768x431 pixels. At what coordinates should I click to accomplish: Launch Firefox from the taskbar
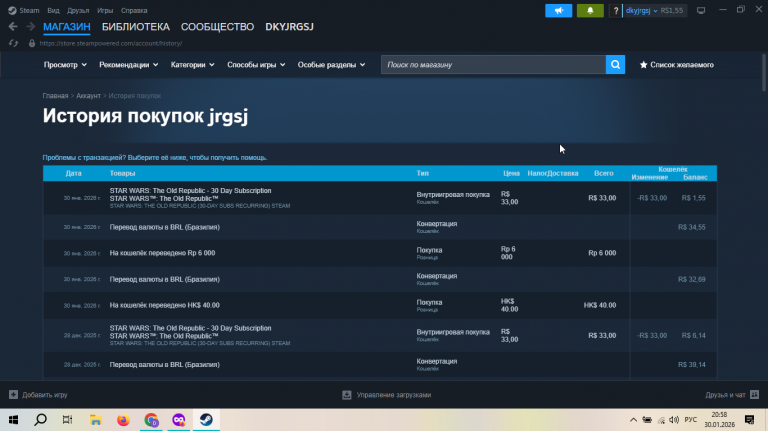123,420
